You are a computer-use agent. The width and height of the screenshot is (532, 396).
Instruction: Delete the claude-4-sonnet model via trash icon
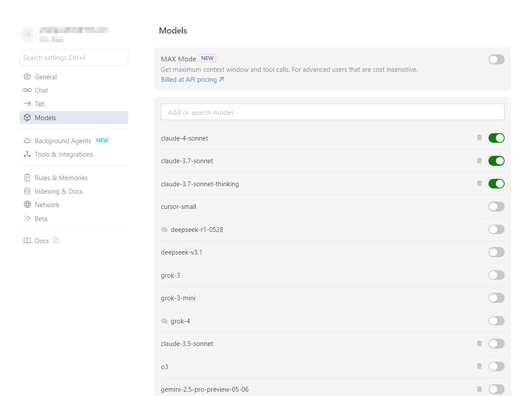(479, 138)
